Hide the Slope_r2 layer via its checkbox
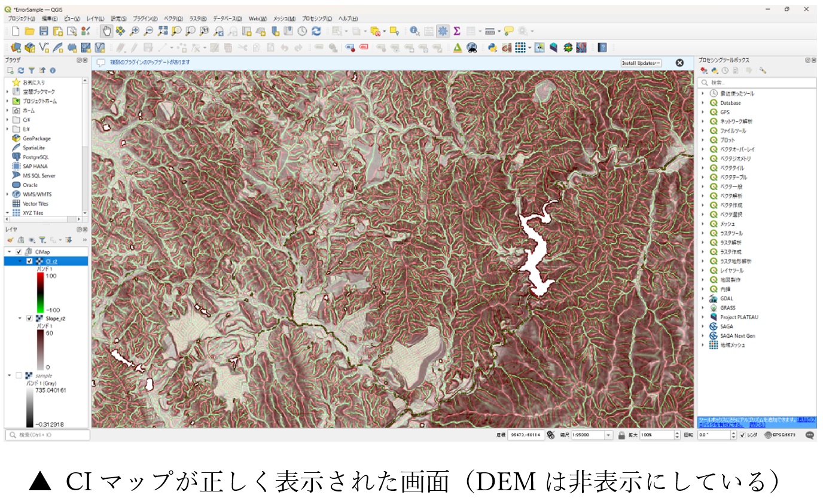This screenshot has width=823, height=504. point(29,319)
